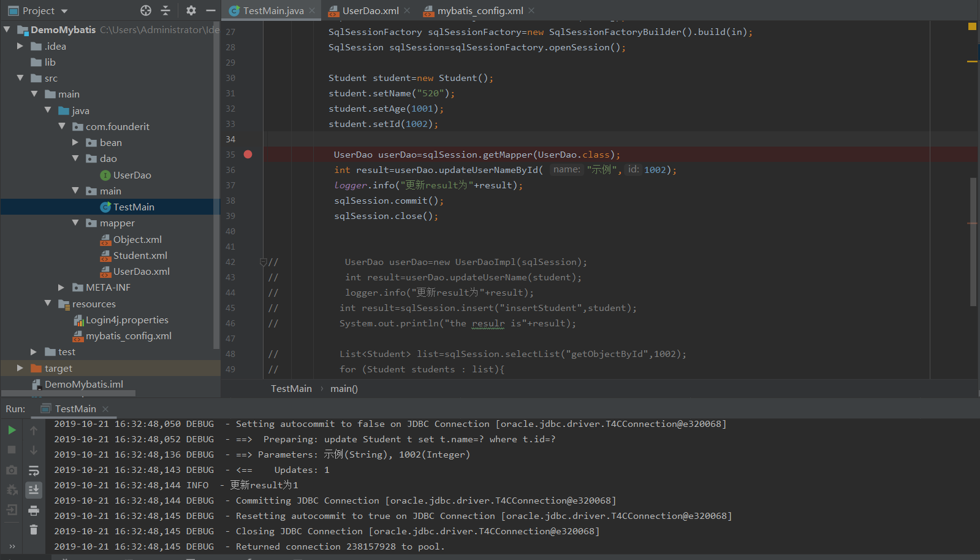Screen dimensions: 980x560
Task: Expand the META-INF folder
Action: click(61, 287)
